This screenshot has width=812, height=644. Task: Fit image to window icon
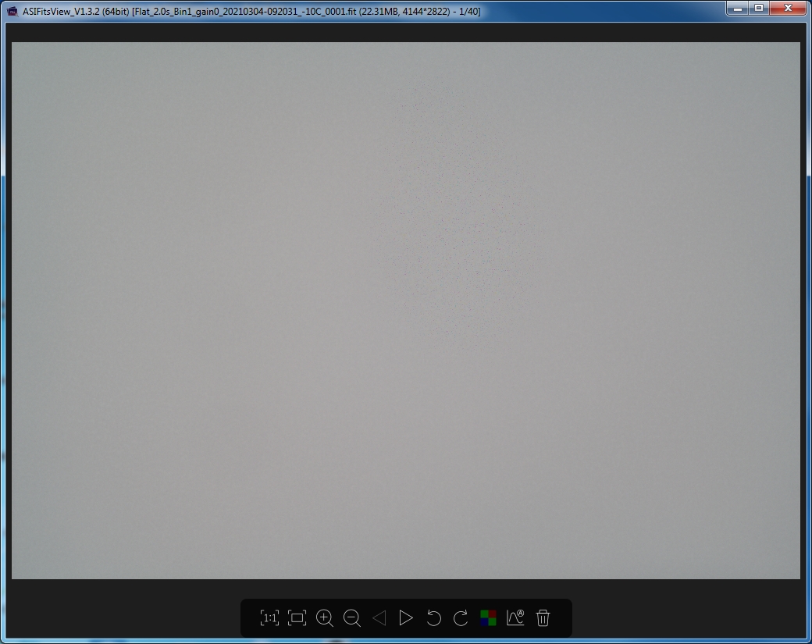pos(297,617)
